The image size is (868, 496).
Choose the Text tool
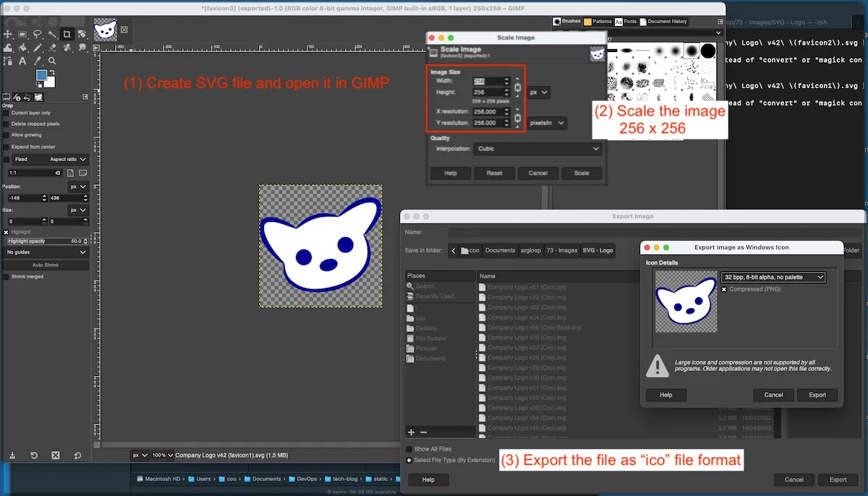pos(22,61)
